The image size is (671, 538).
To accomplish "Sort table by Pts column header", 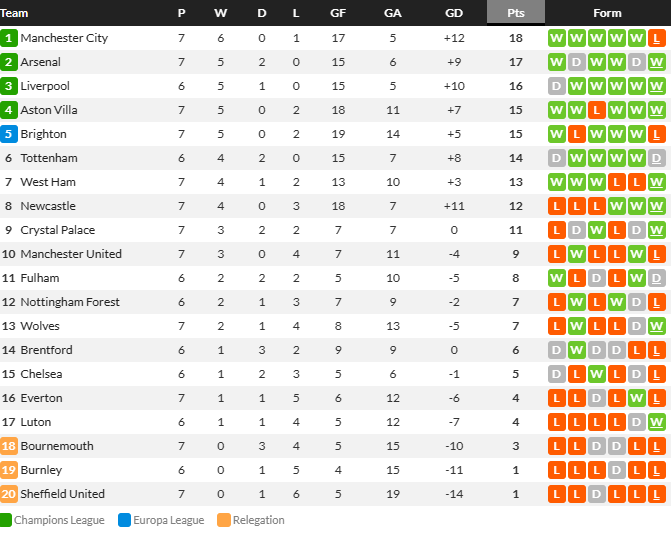I will (516, 12).
